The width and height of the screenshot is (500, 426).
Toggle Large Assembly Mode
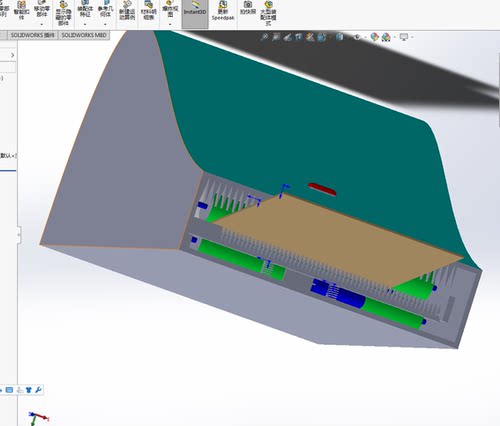(268, 13)
